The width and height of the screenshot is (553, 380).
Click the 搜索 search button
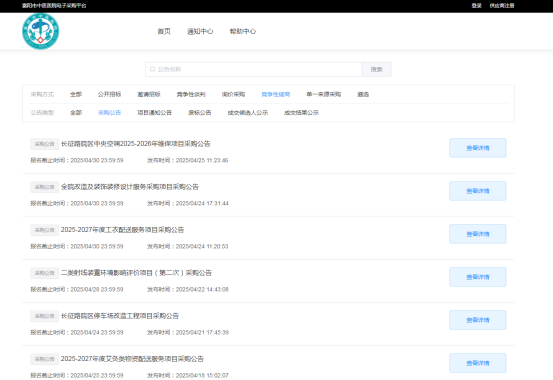(x=376, y=69)
